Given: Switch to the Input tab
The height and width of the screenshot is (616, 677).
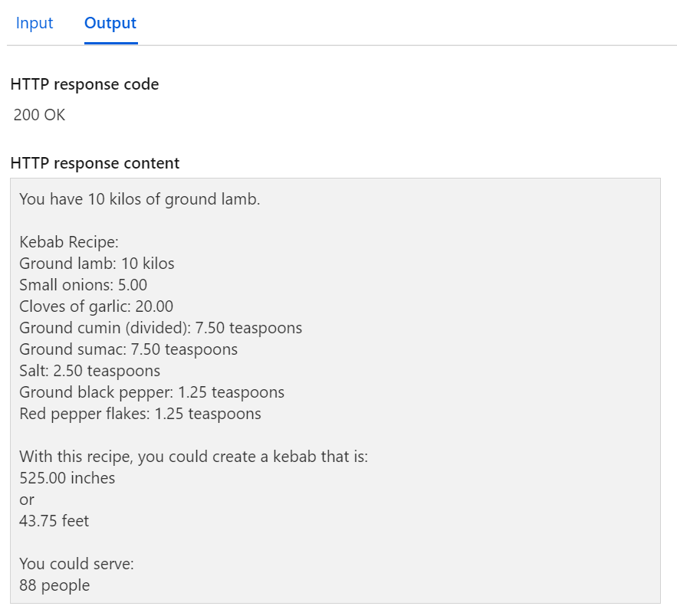Looking at the screenshot, I should (x=35, y=23).
